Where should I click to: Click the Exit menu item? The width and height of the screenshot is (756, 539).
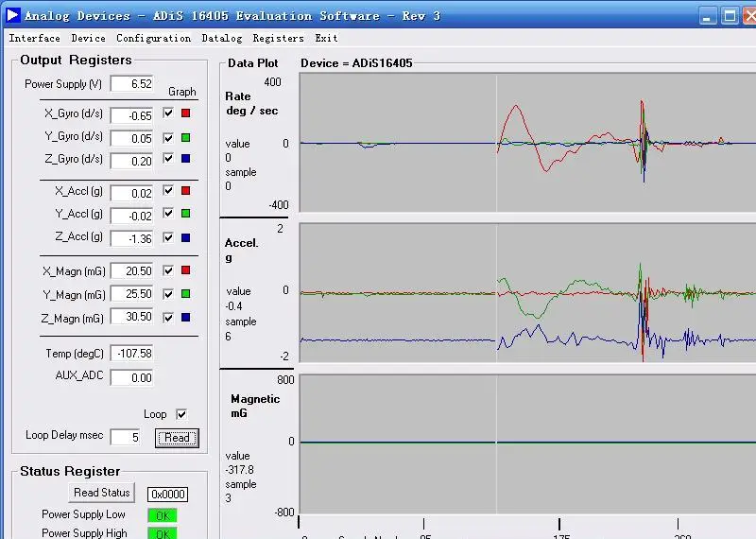coord(326,39)
